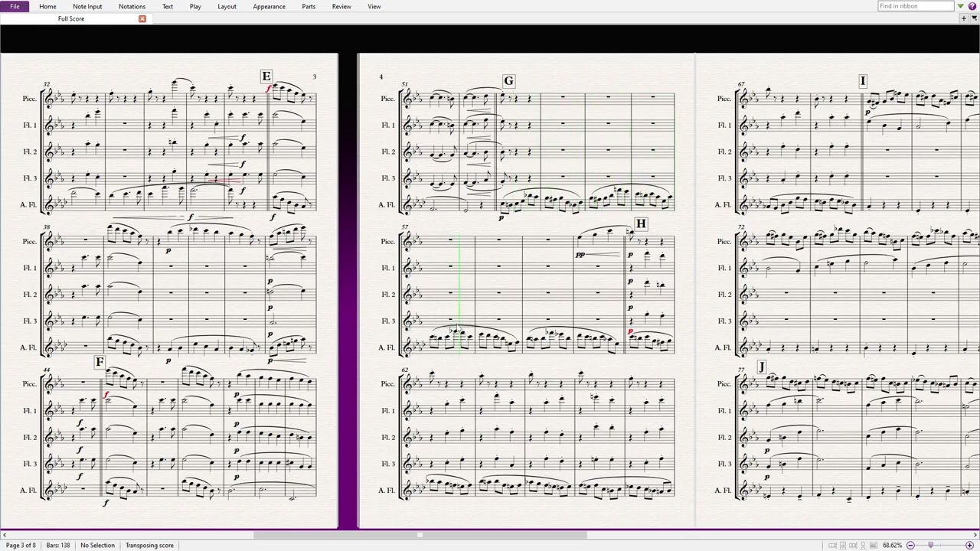980x551 pixels.
Task: Click the pp dynamic in Piccolo bar 60
Action: click(580, 254)
